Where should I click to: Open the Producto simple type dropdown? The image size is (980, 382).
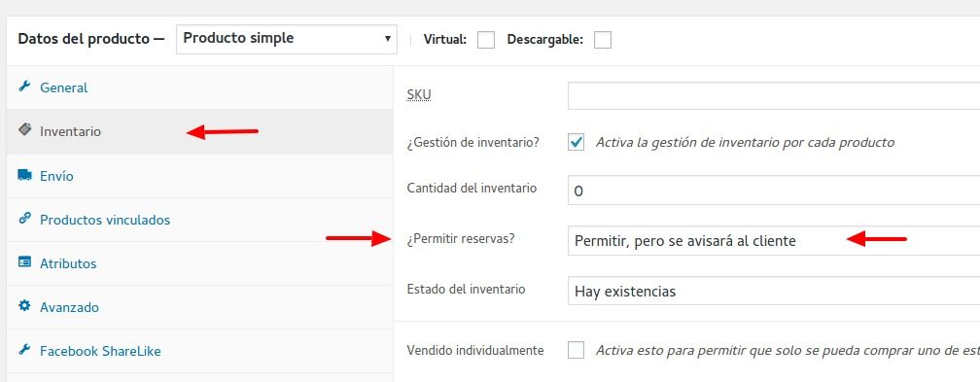[286, 39]
